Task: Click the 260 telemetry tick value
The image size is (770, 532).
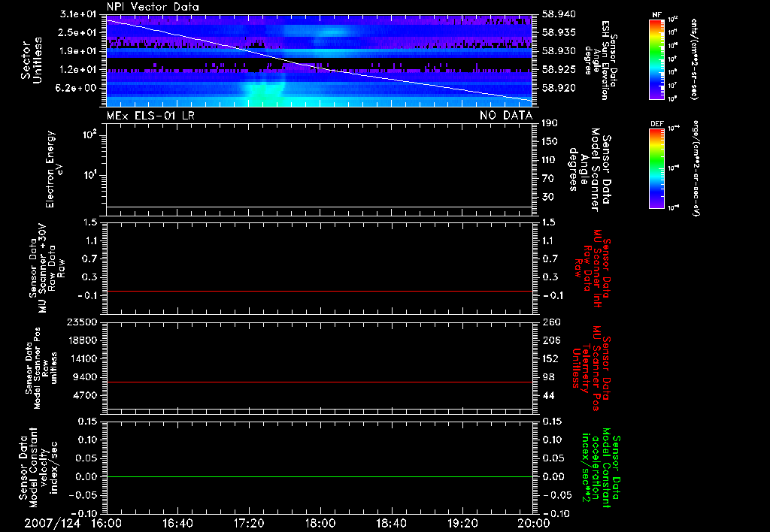Action: click(551, 322)
